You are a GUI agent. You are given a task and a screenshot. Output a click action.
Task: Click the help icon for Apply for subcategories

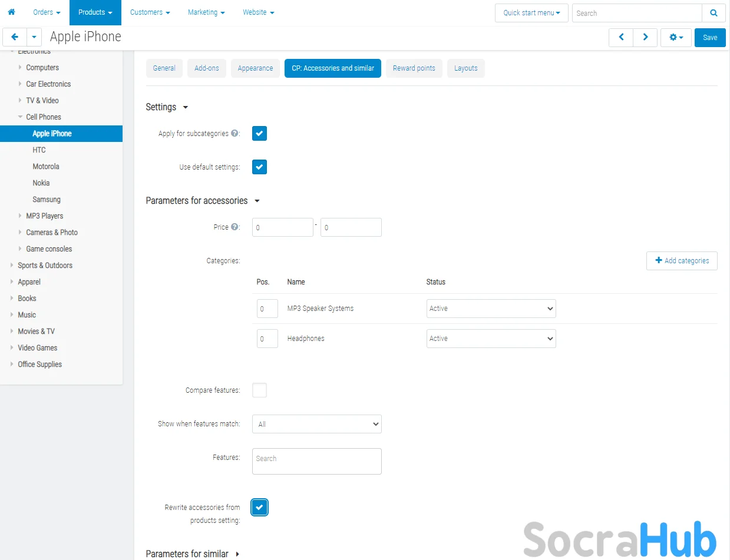[x=234, y=134]
